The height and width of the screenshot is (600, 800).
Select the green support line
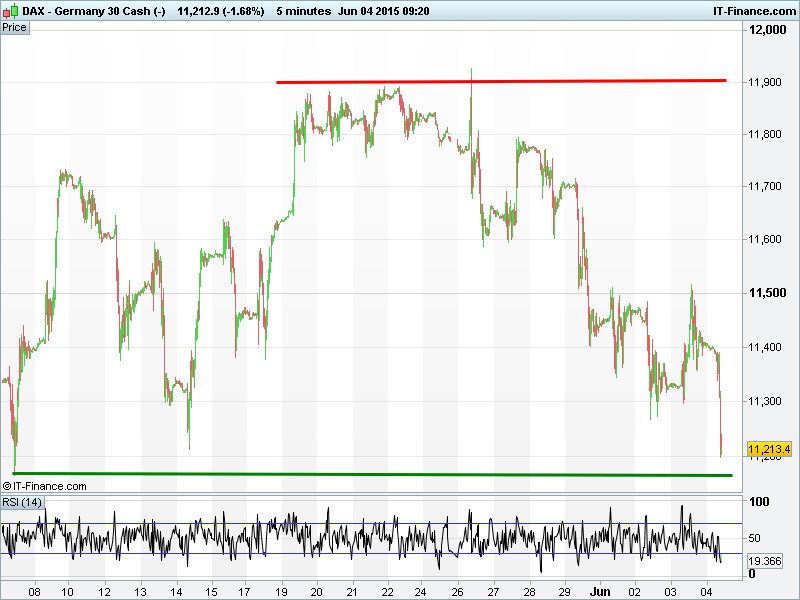tap(370, 474)
